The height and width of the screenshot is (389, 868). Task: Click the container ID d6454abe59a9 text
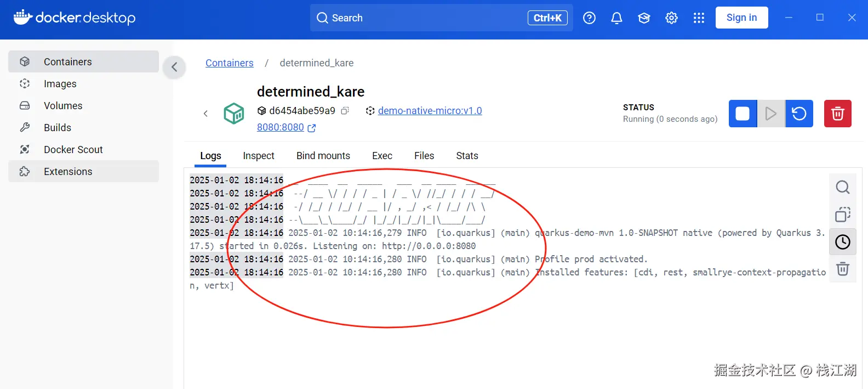coord(302,111)
